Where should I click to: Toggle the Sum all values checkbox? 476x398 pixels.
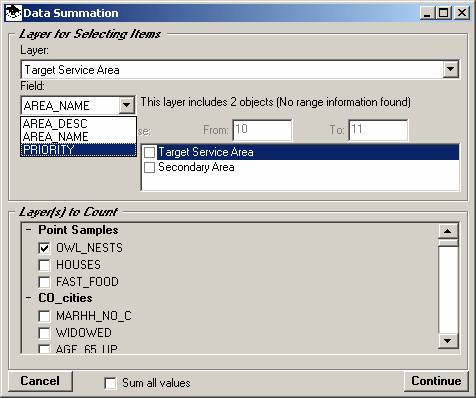click(111, 383)
